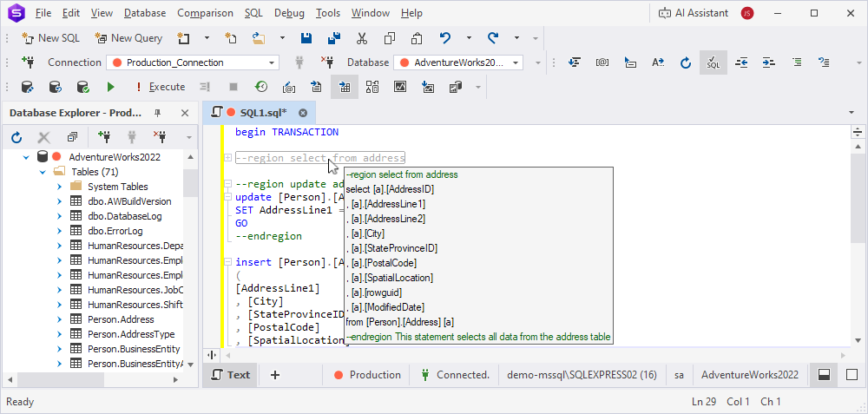Image resolution: width=868 pixels, height=414 pixels.
Task: Select the dbo.DatabaseLog table row
Action: [x=124, y=216]
